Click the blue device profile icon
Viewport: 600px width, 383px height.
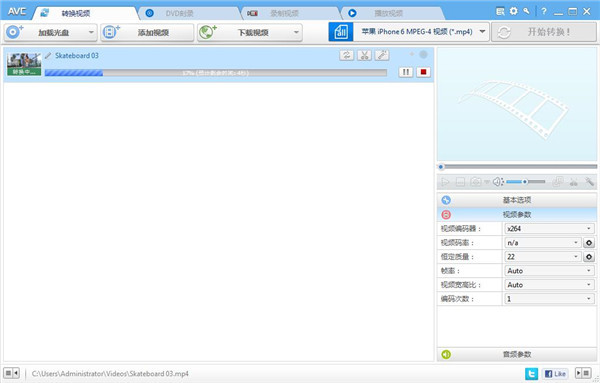click(341, 32)
